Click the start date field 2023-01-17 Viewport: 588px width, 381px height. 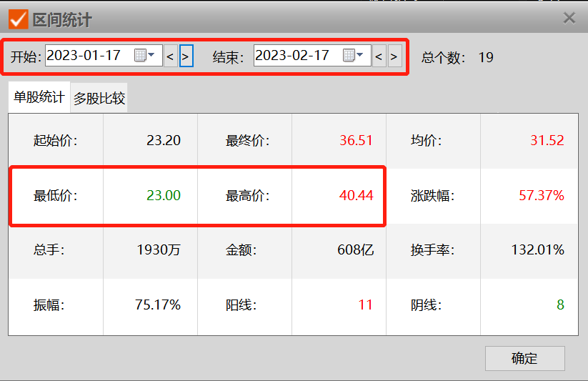click(84, 56)
